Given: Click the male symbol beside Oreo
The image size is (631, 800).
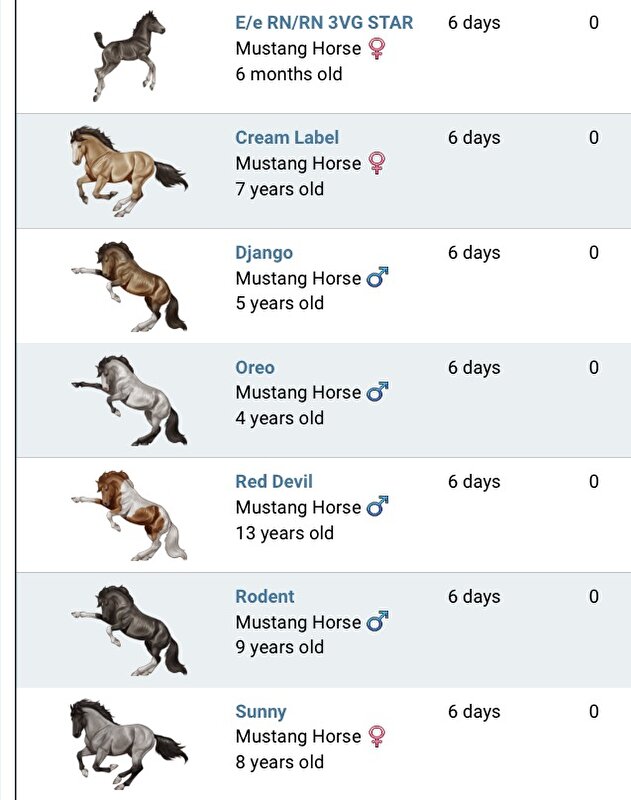Looking at the screenshot, I should tap(377, 391).
